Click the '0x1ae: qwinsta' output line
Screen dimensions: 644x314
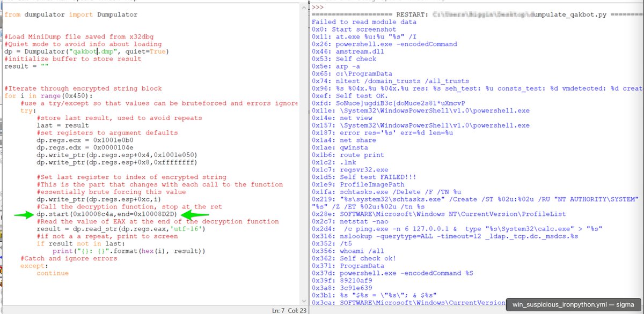[340, 147]
